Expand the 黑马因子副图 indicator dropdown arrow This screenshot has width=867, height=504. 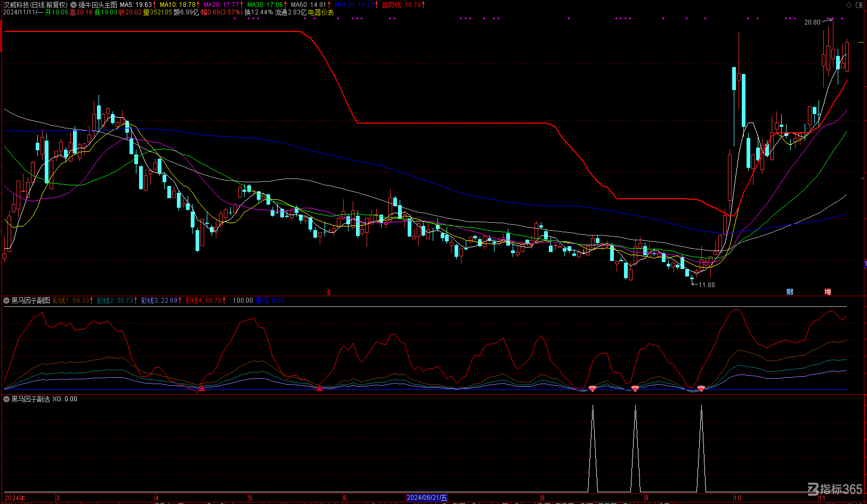[6, 300]
